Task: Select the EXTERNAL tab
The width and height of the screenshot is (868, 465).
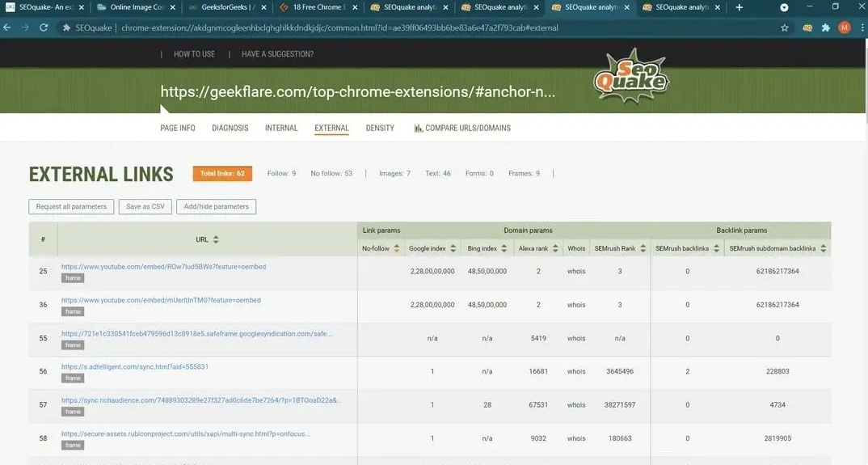Action: pos(331,128)
